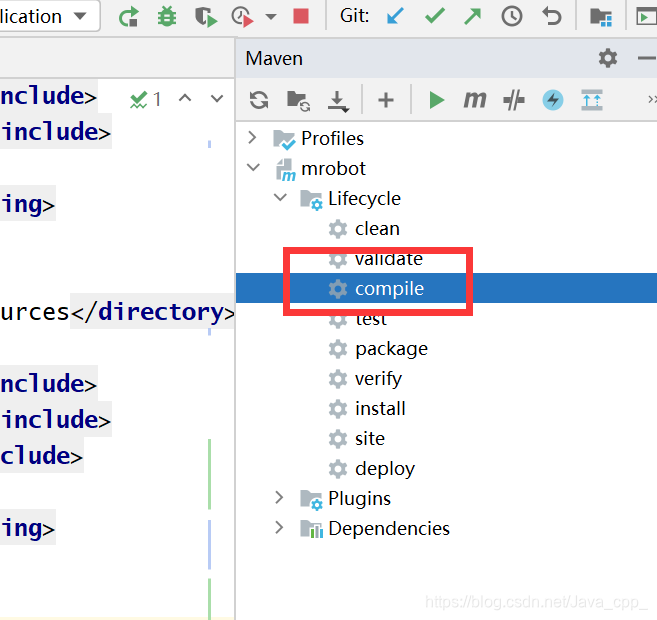This screenshot has height=620, width=657.
Task: Select the Dependencies folder
Action: click(x=389, y=528)
